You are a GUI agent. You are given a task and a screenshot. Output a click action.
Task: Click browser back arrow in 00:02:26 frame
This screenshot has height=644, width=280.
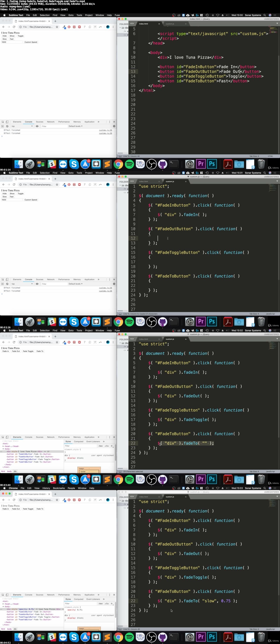(x=3, y=185)
